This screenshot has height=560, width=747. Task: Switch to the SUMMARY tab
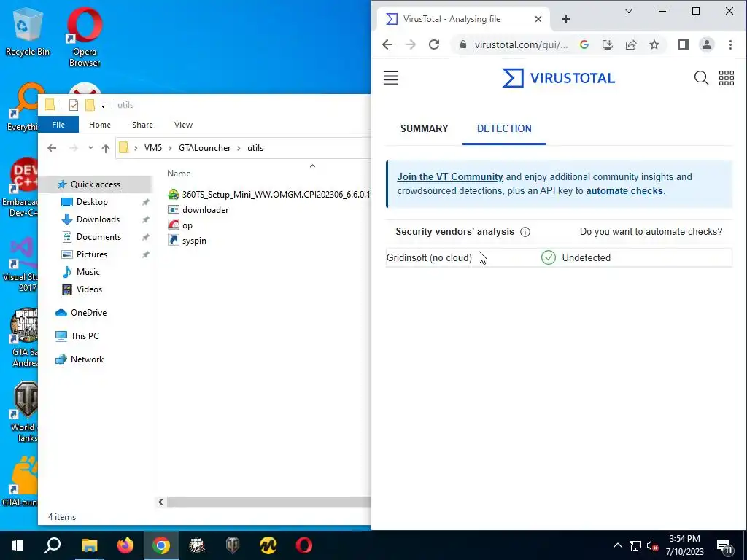click(424, 128)
